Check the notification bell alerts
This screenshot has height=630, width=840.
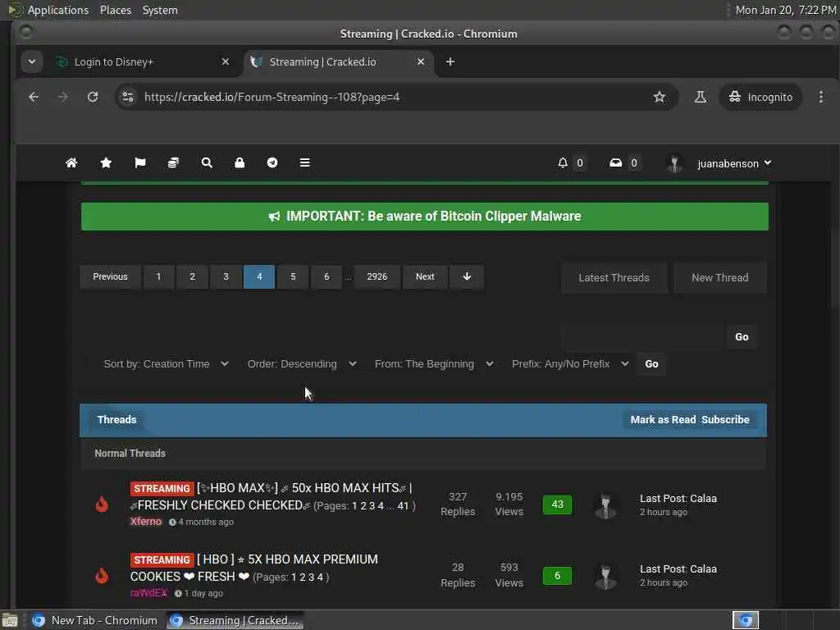pos(563,163)
